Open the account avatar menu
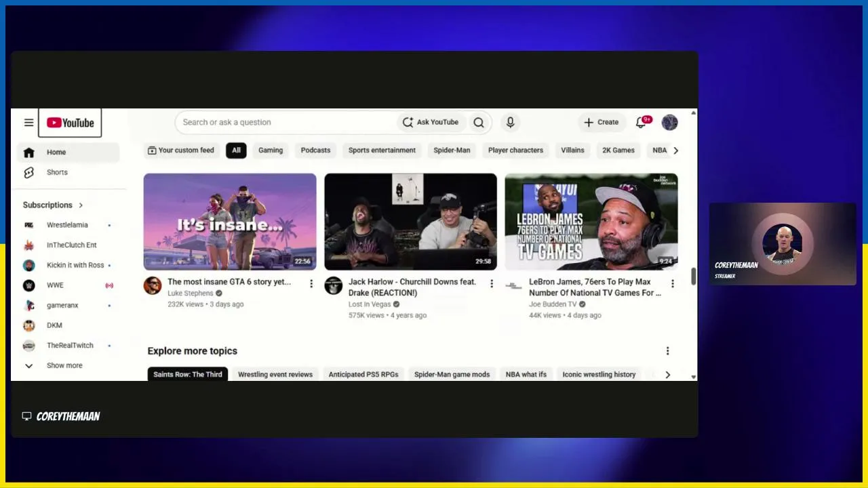 669,123
